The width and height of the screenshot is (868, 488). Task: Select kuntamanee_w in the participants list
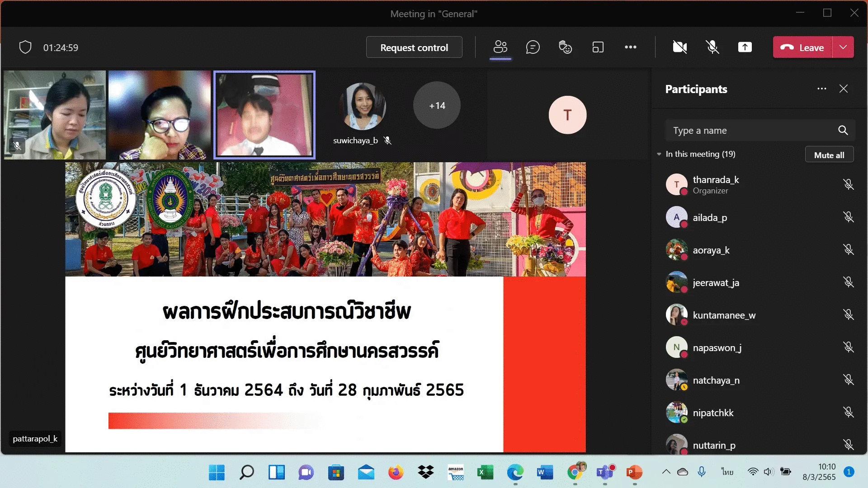724,315
